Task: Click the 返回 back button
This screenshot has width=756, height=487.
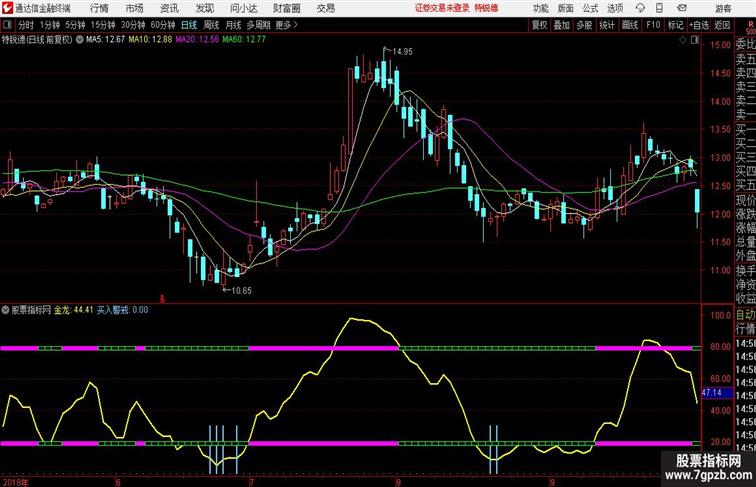Action: [722, 25]
